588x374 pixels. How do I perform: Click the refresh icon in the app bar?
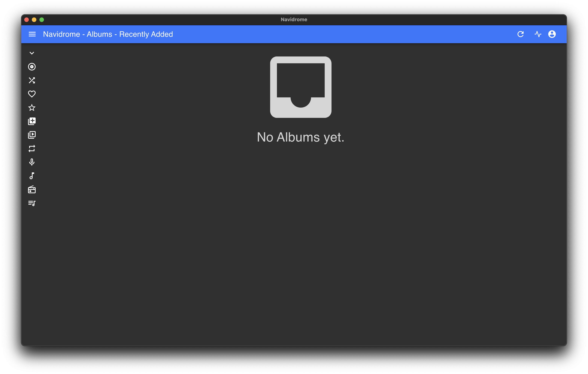coord(520,34)
